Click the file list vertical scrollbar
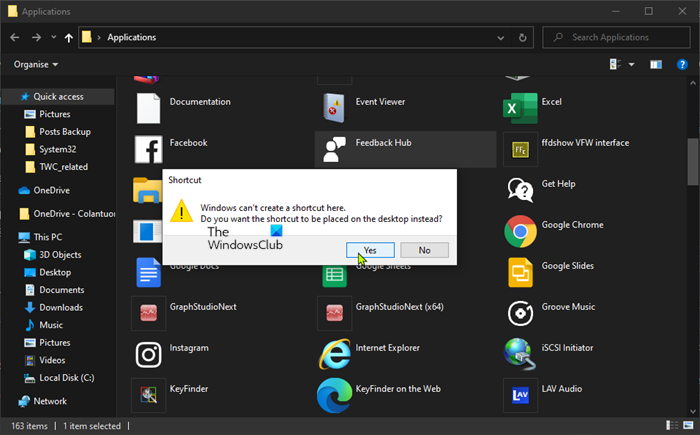Viewport: 700px width, 435px height. coord(692,161)
